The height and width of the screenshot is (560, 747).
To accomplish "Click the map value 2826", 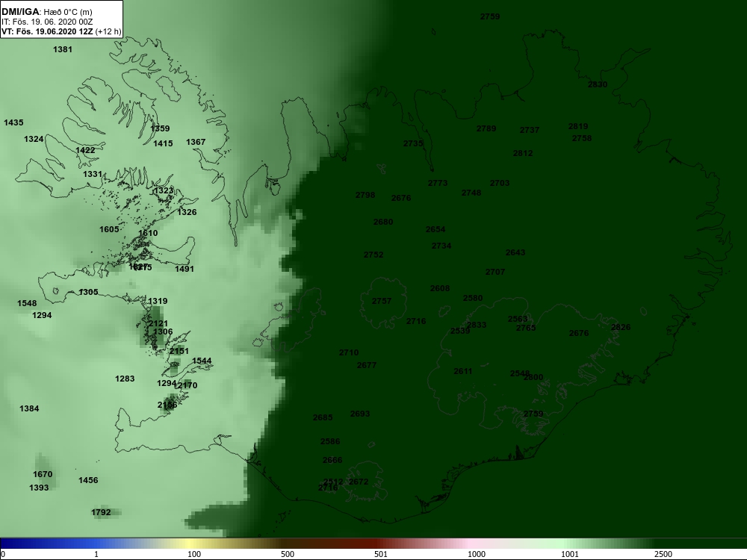I will 621,327.
